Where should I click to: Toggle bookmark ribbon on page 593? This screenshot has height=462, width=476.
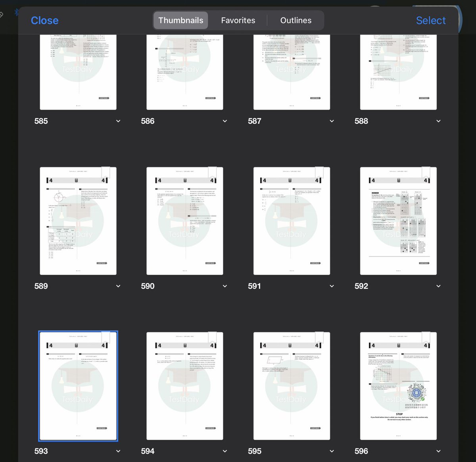pyautogui.click(x=106, y=337)
